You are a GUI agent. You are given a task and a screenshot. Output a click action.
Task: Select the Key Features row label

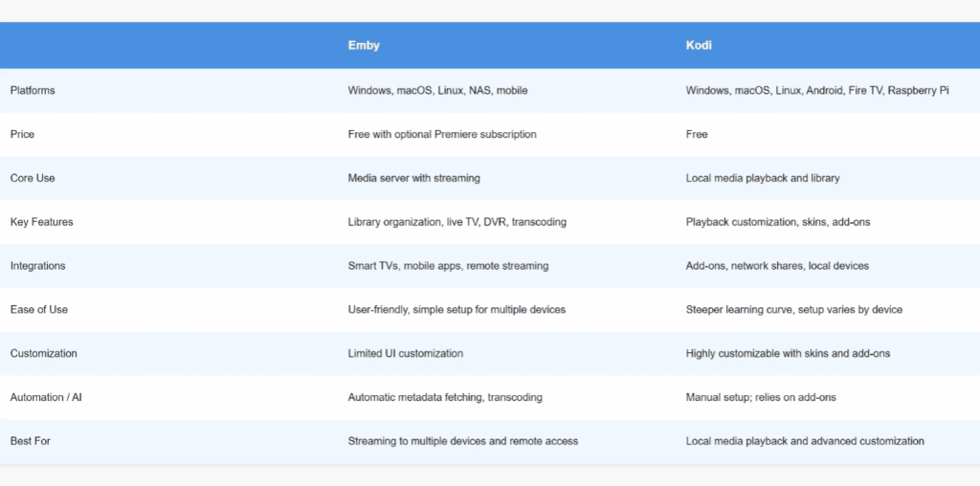tap(41, 222)
